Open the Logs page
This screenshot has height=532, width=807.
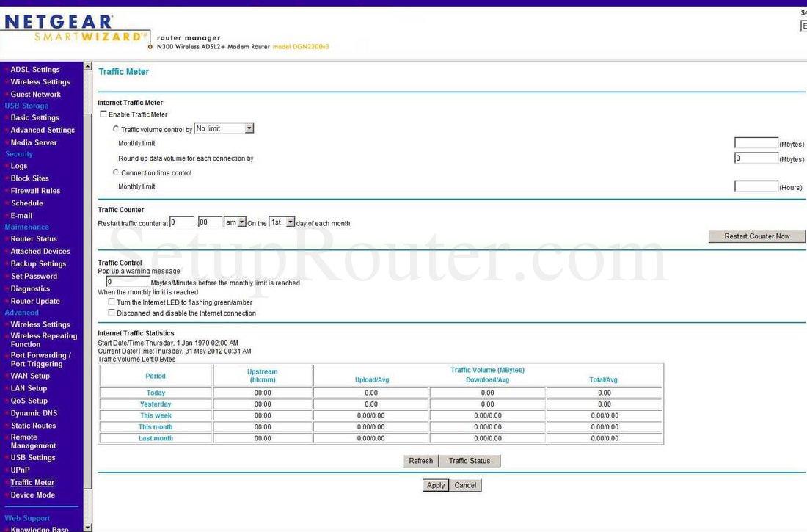[x=21, y=165]
